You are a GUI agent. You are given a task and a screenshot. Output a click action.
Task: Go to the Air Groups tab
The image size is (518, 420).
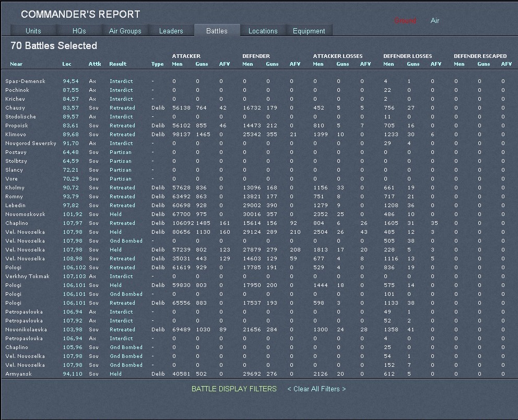(125, 31)
